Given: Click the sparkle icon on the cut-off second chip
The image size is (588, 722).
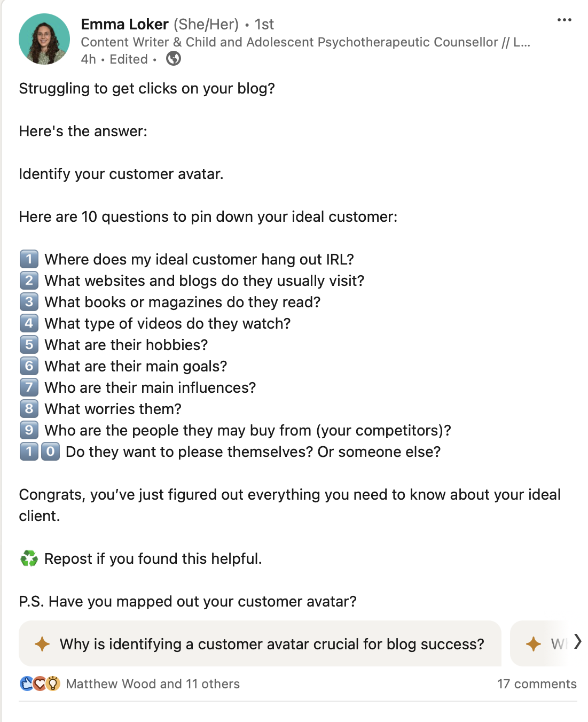Looking at the screenshot, I should pos(533,644).
